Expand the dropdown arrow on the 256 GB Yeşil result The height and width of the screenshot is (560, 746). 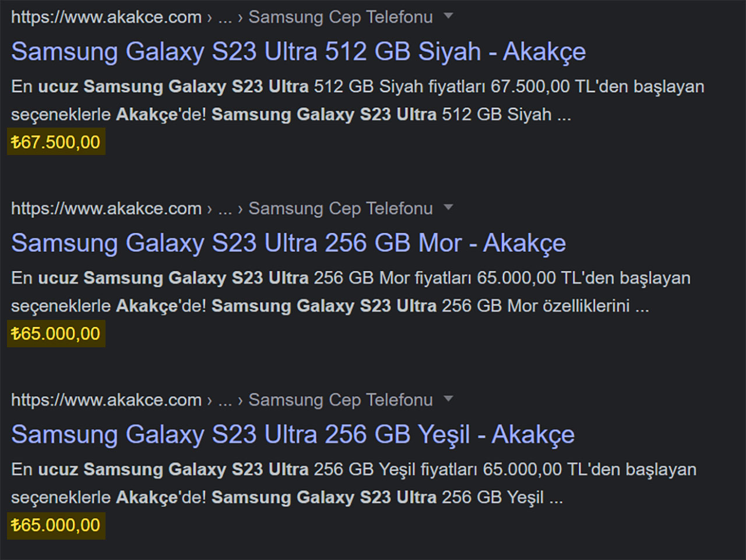[x=448, y=400]
